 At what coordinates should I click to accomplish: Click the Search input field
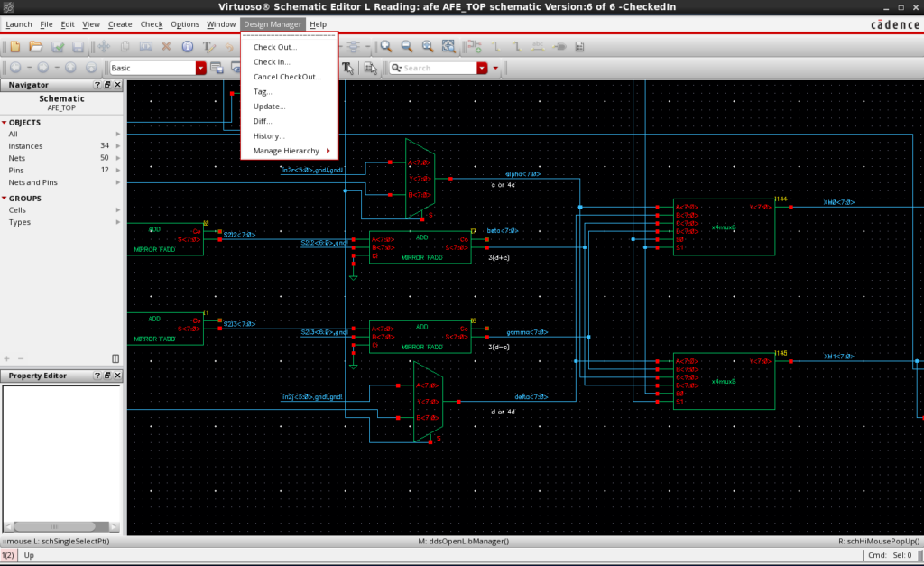click(433, 68)
